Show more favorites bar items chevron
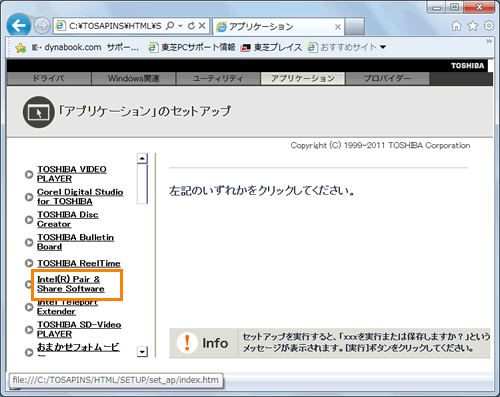Screen dimensions: 500x397 tap(489, 41)
